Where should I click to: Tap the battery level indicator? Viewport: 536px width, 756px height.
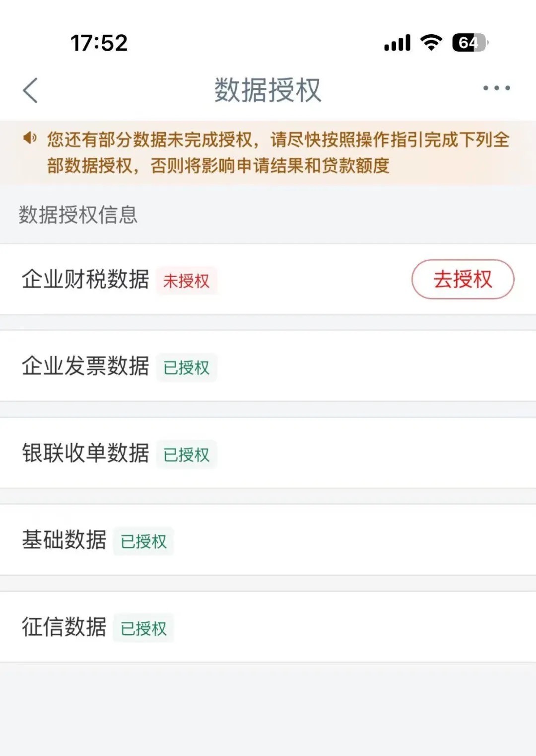point(469,43)
